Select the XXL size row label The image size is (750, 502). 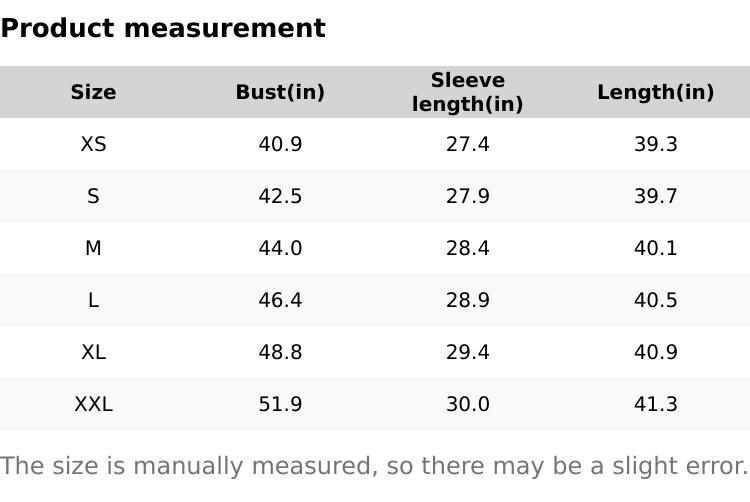93,404
